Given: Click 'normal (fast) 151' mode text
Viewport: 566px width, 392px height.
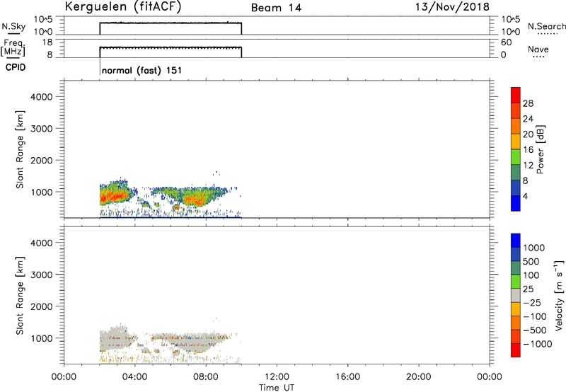Looking at the screenshot, I should click(141, 70).
